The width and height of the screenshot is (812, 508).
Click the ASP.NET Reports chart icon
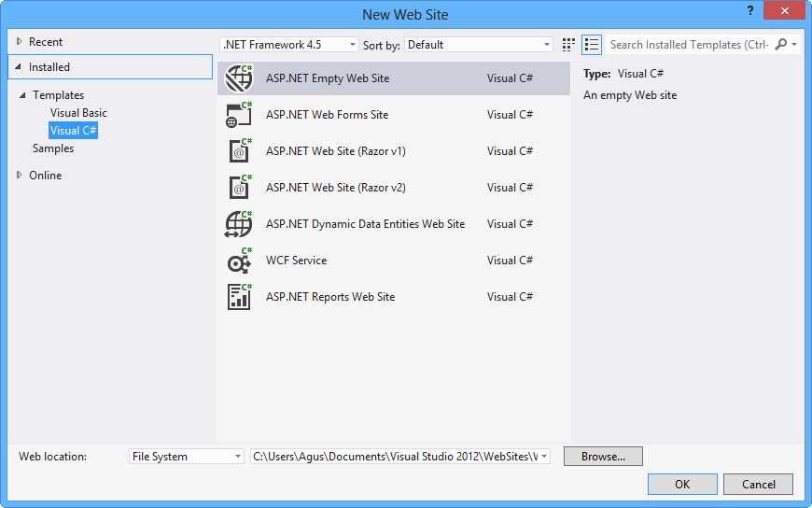coord(239,297)
